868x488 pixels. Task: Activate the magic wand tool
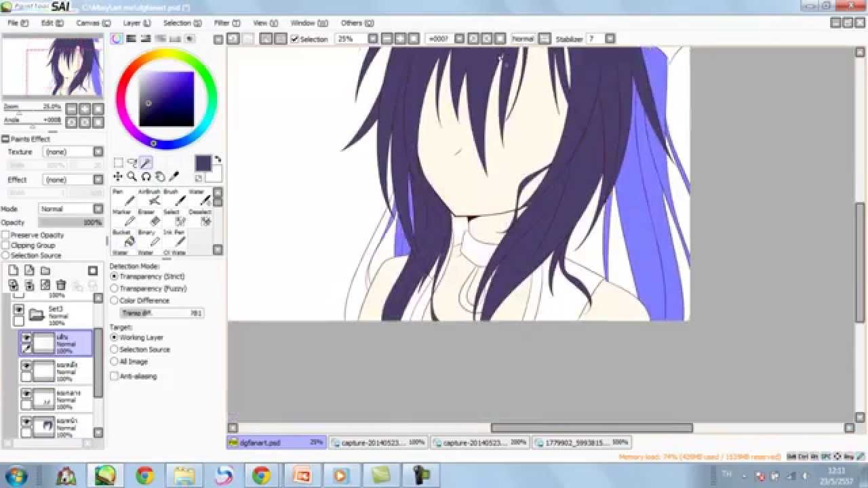[146, 163]
